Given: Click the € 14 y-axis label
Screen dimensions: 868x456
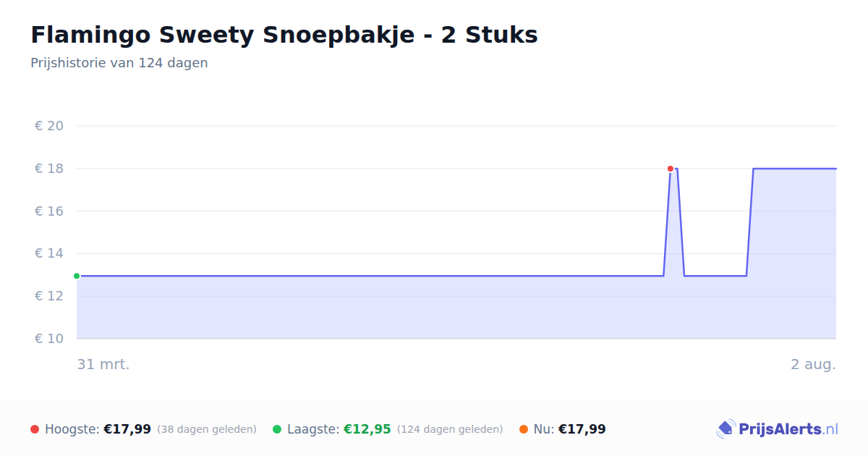Looking at the screenshot, I should click(x=49, y=253).
